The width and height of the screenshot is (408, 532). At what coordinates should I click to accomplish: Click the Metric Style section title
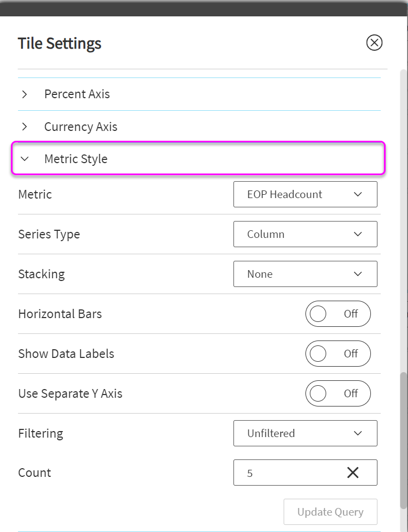click(x=76, y=159)
